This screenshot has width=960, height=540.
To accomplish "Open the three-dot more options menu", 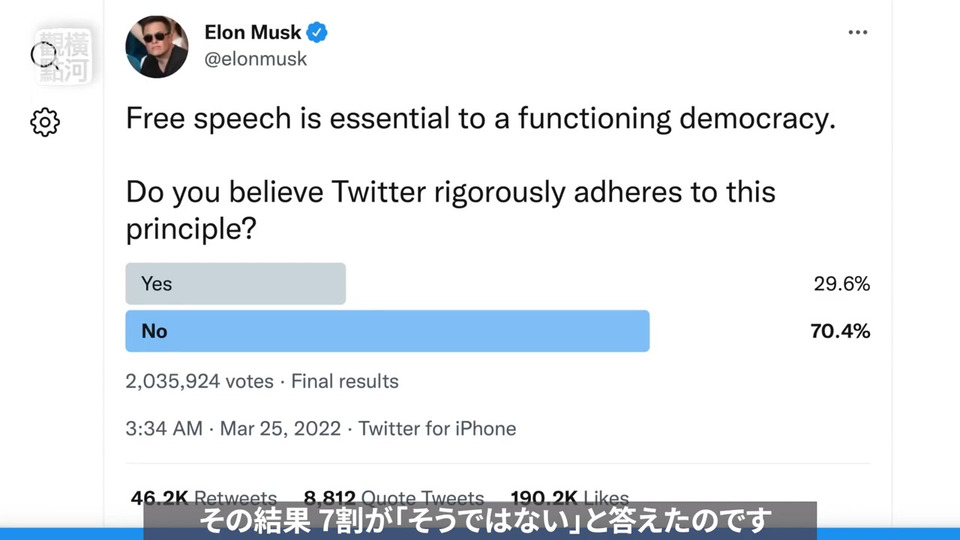I will 857,33.
